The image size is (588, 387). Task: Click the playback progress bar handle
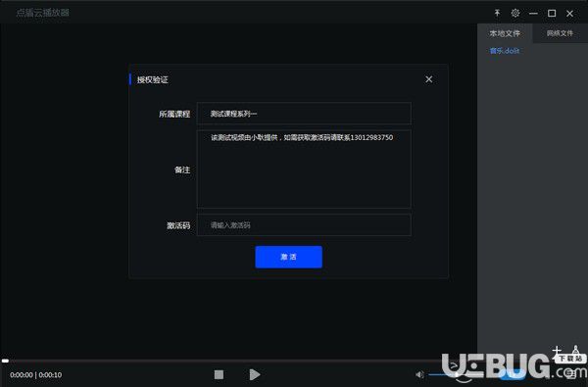click(x=5, y=361)
